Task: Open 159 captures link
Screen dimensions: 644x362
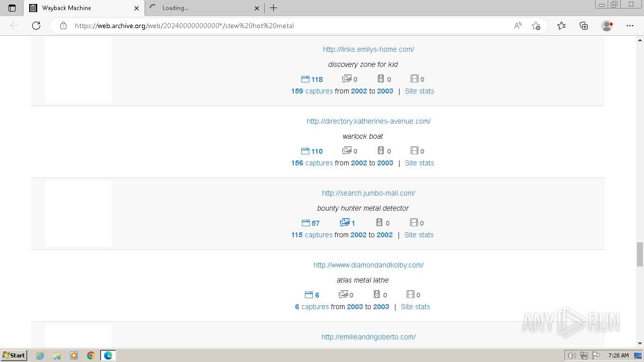Action: click(312, 91)
